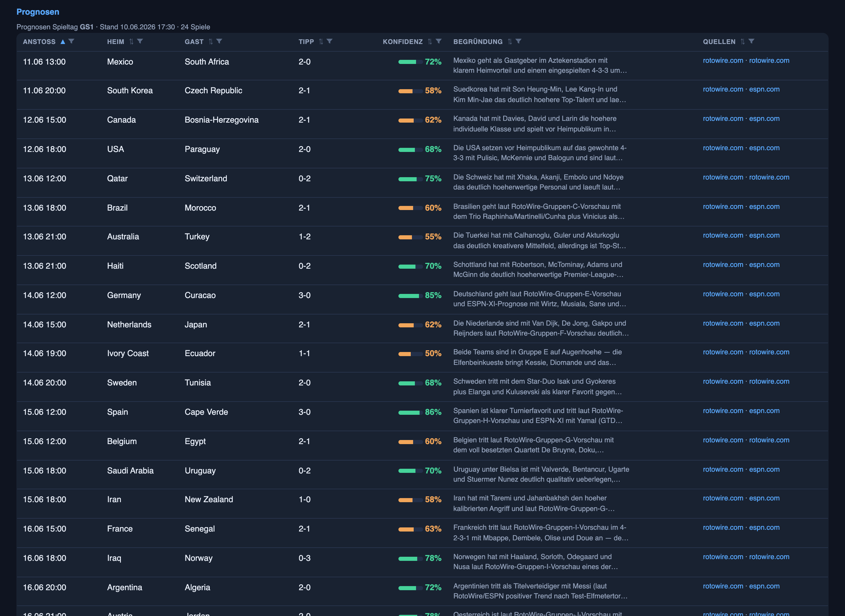The height and width of the screenshot is (616, 845).
Task: Click the KONFIDENZ column header label
Action: point(403,42)
